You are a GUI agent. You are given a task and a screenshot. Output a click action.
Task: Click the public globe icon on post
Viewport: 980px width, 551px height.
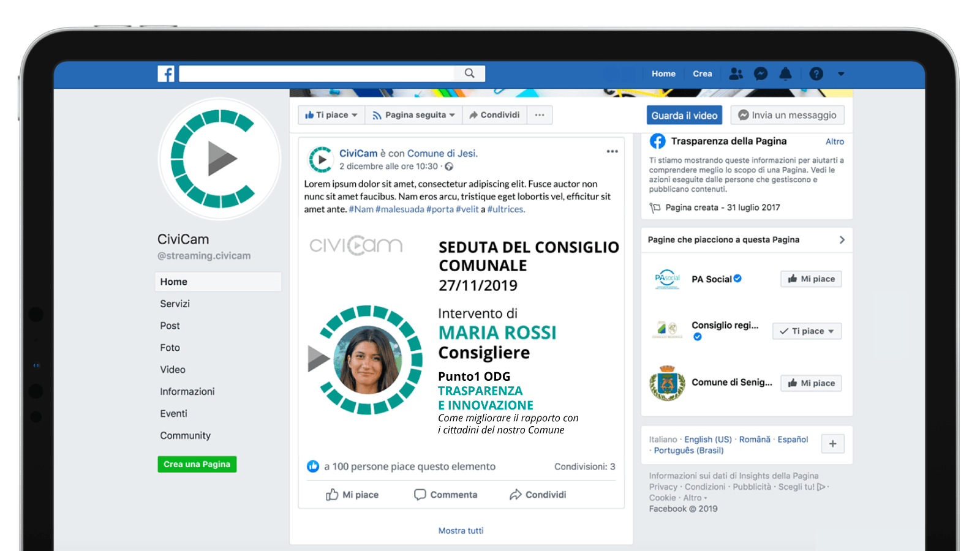(449, 167)
